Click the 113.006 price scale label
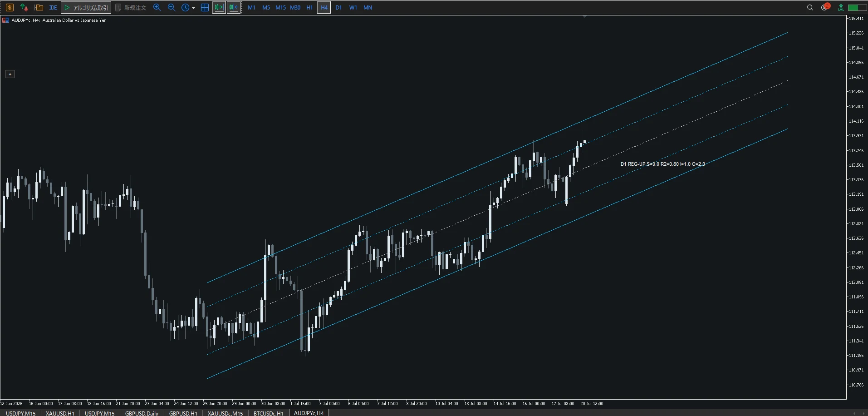This screenshot has width=868, height=416. [856, 209]
